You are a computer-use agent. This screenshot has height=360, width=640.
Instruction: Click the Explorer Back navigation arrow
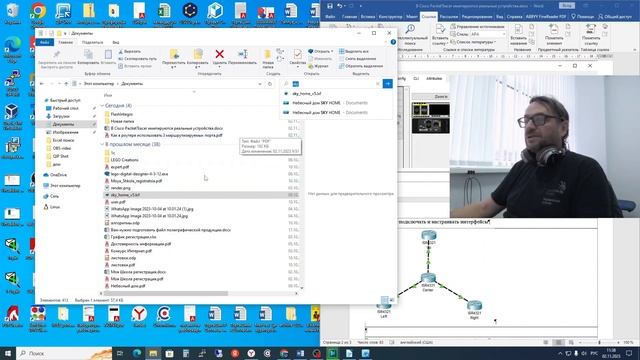(42, 84)
